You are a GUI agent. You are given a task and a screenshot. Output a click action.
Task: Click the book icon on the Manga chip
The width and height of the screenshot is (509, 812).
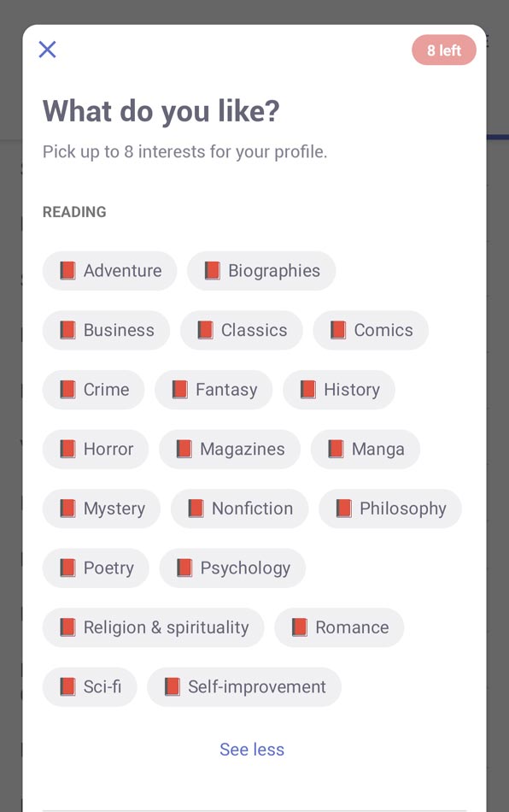(x=336, y=449)
